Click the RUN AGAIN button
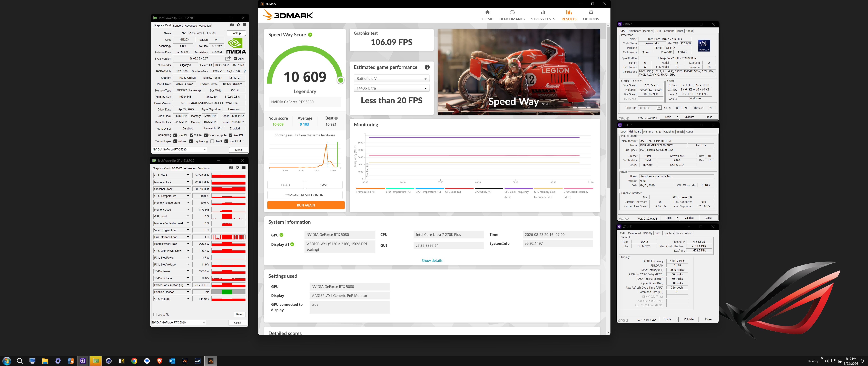The width and height of the screenshot is (868, 366). 306,205
